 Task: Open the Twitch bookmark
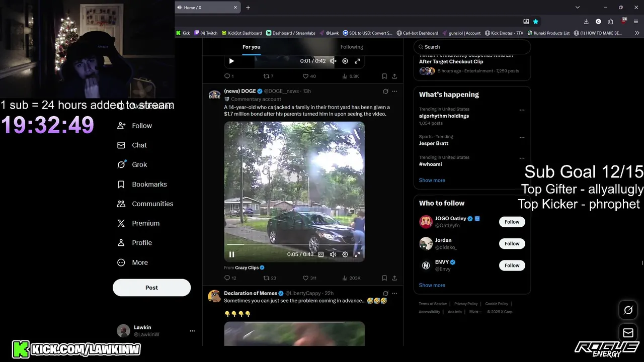[206, 33]
